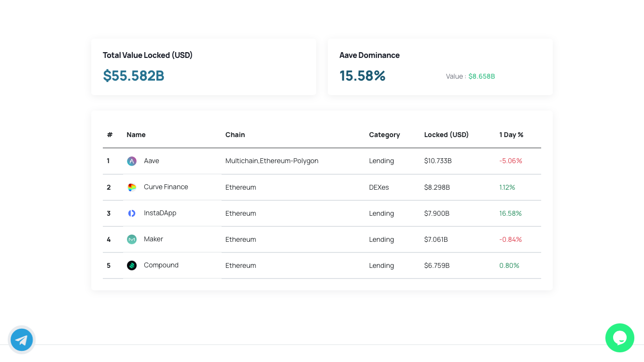Click the Multichain,Ethereum-Polygon chain cell
The height and width of the screenshot is (362, 644).
click(272, 161)
